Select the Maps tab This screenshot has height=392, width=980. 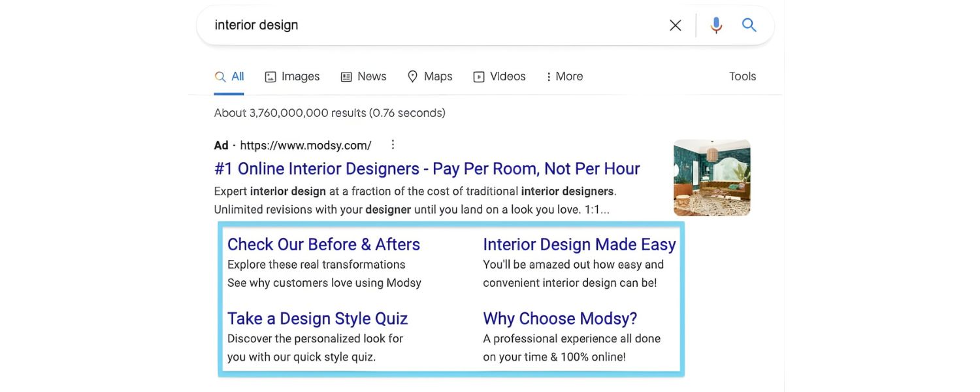437,76
